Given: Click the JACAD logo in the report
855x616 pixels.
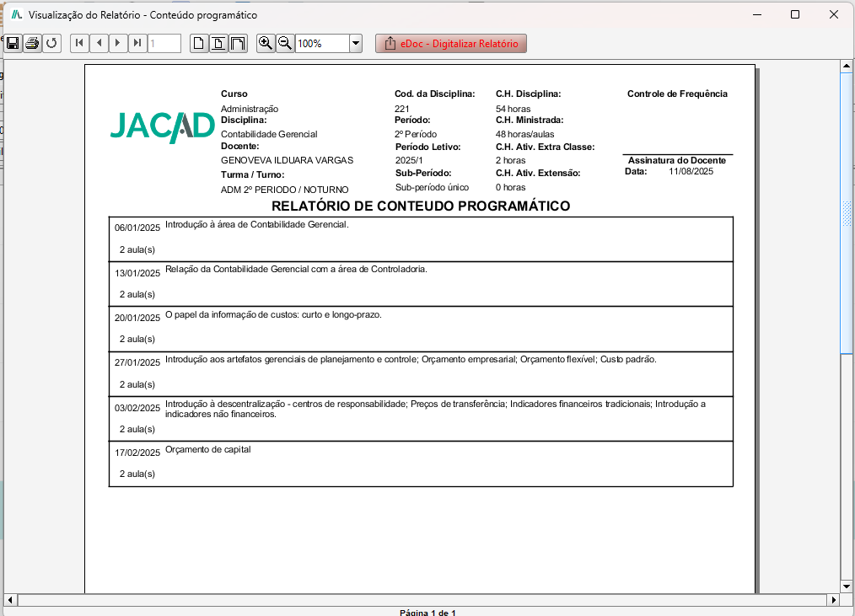Looking at the screenshot, I should point(163,127).
